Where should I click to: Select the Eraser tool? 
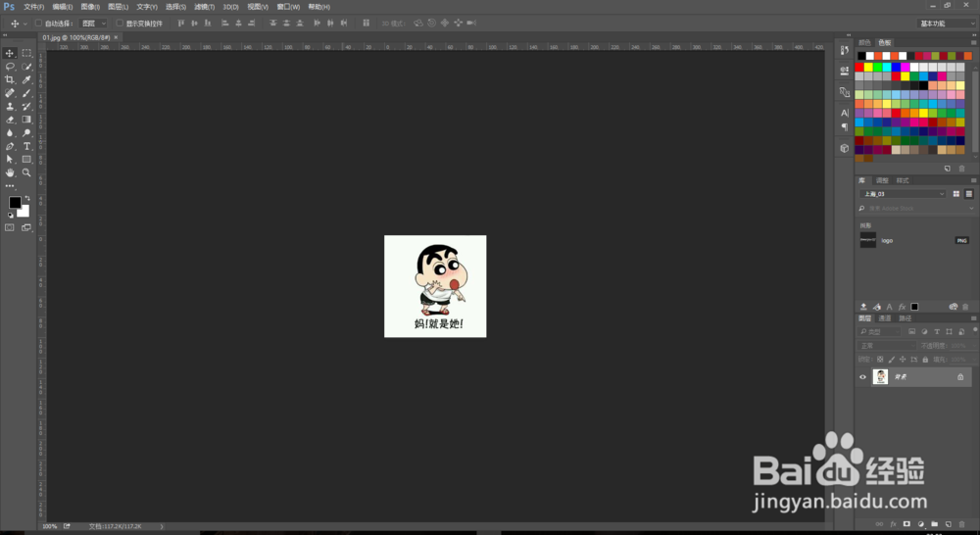point(10,120)
